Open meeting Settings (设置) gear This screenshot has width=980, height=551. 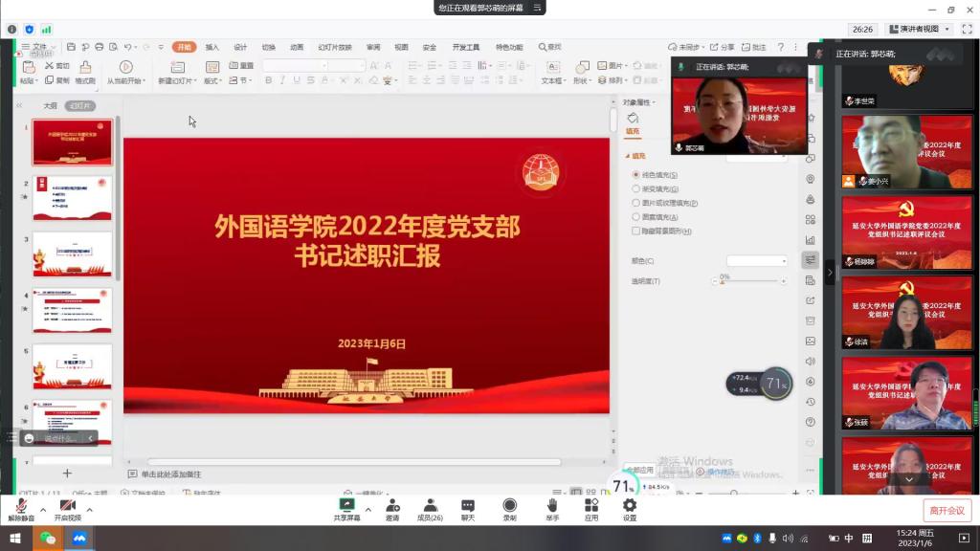pyautogui.click(x=629, y=507)
